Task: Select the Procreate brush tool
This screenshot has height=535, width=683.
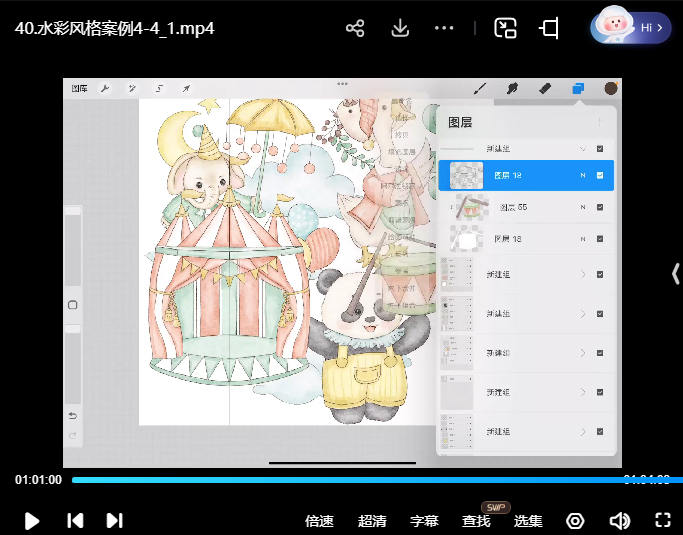Action: [479, 89]
